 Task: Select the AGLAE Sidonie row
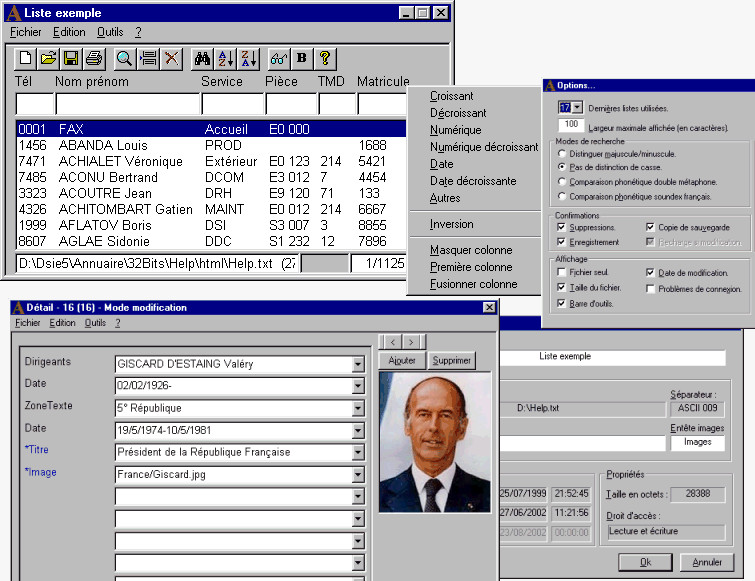pyautogui.click(x=211, y=241)
